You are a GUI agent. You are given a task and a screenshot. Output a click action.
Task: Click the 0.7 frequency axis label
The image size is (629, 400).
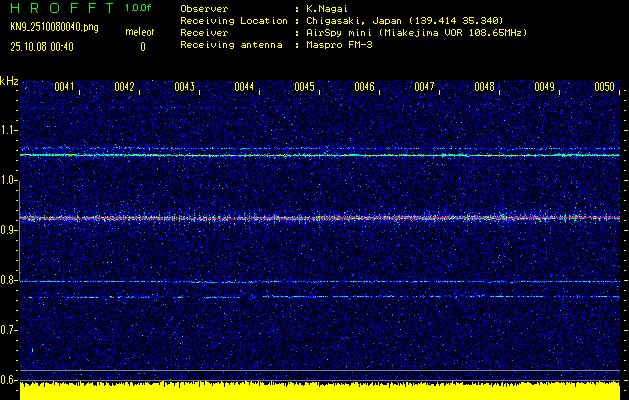pos(9,330)
